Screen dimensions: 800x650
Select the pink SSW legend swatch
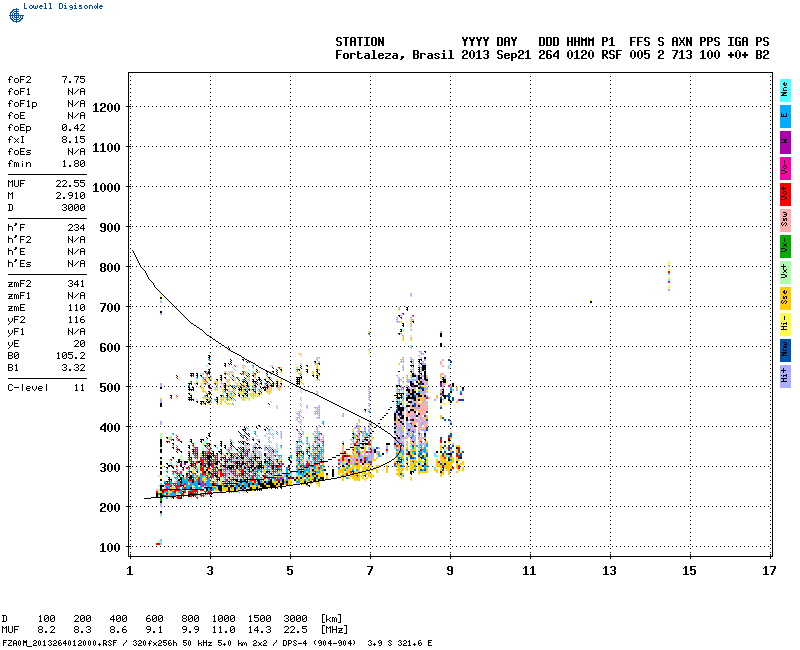pyautogui.click(x=785, y=219)
